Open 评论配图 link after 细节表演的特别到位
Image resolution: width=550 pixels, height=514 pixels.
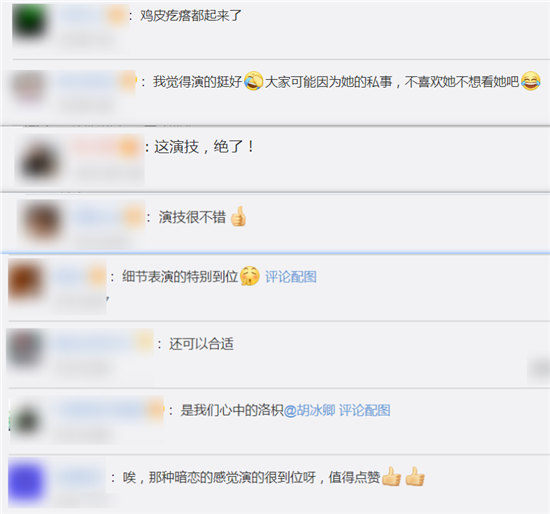point(291,276)
